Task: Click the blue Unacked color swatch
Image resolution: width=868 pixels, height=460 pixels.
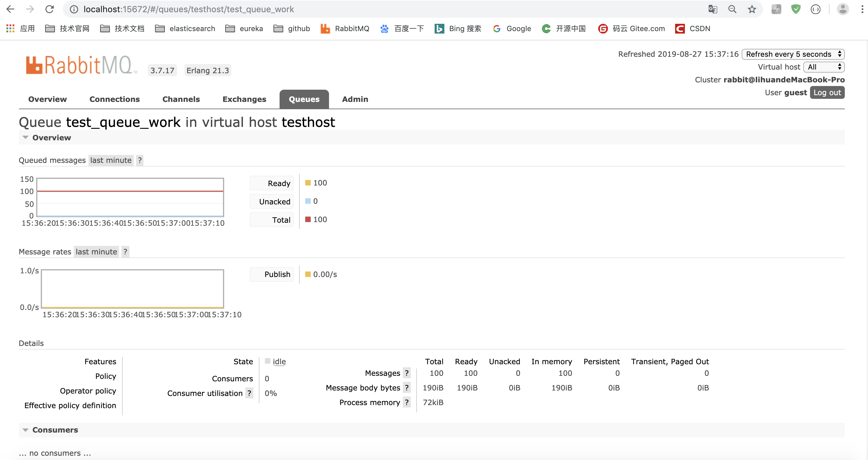Action: (x=308, y=201)
